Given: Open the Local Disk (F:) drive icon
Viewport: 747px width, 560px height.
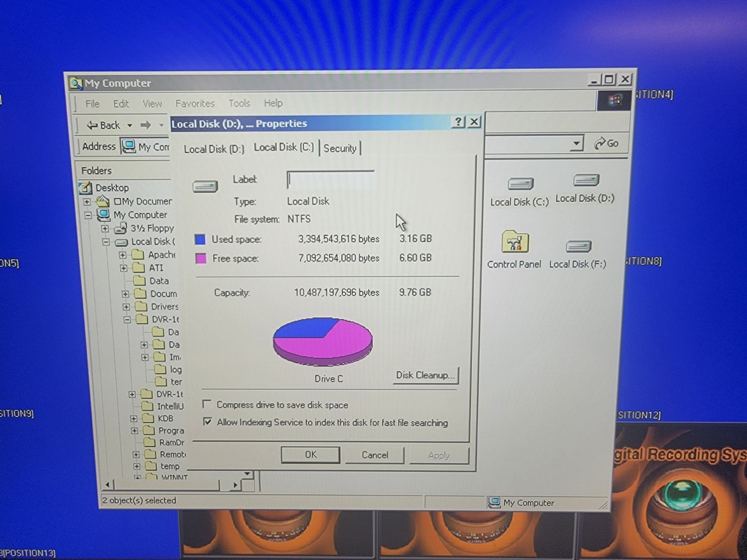Looking at the screenshot, I should [x=578, y=247].
